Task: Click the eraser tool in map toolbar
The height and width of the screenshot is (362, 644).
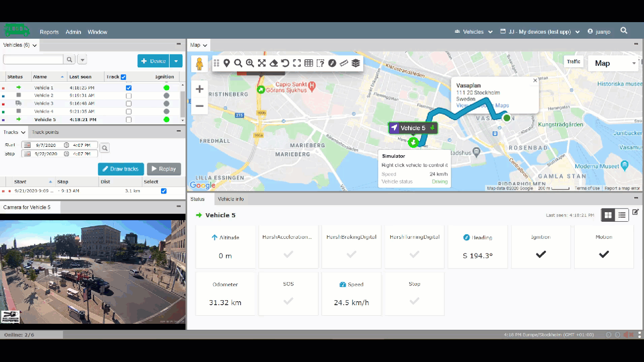Action: pos(274,63)
